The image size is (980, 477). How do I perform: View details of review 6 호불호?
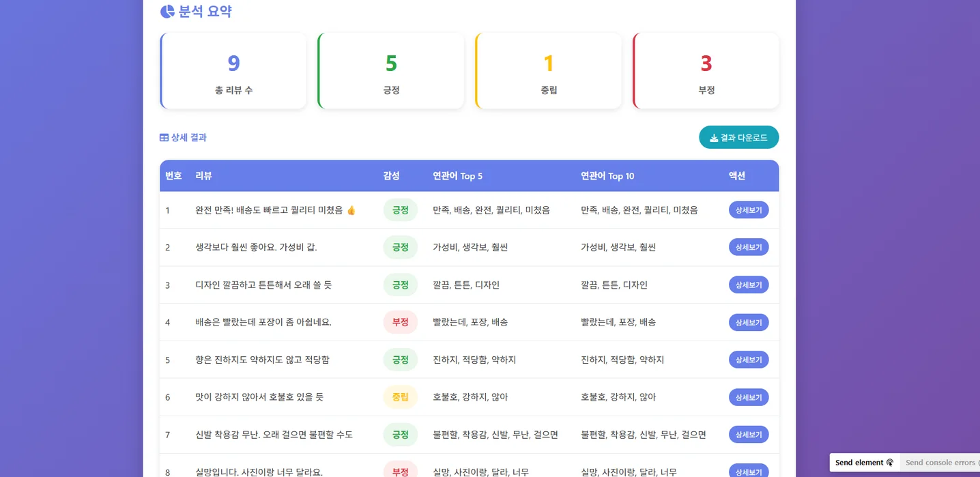pos(749,397)
